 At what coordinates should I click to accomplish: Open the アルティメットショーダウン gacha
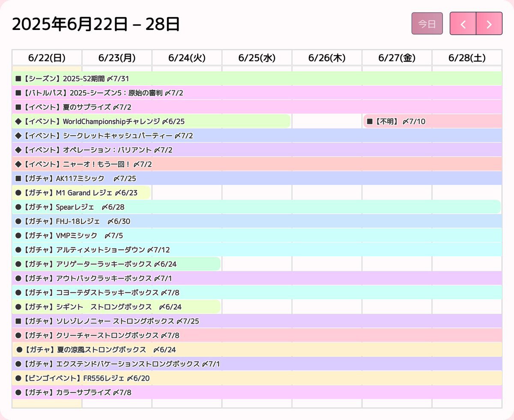(x=257, y=250)
